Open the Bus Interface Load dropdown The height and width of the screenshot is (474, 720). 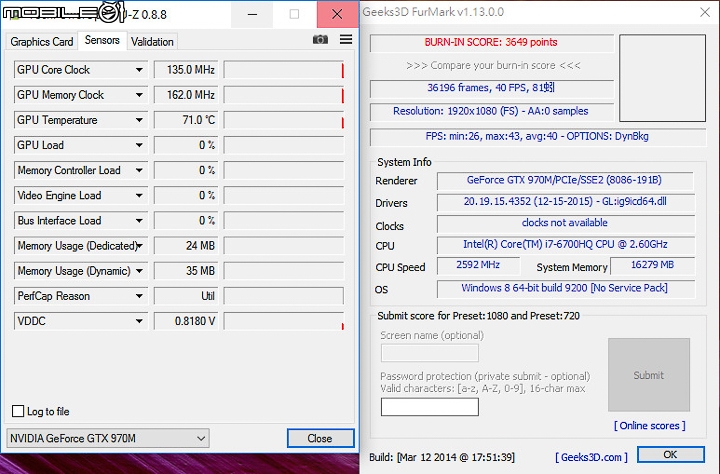pyautogui.click(x=139, y=221)
